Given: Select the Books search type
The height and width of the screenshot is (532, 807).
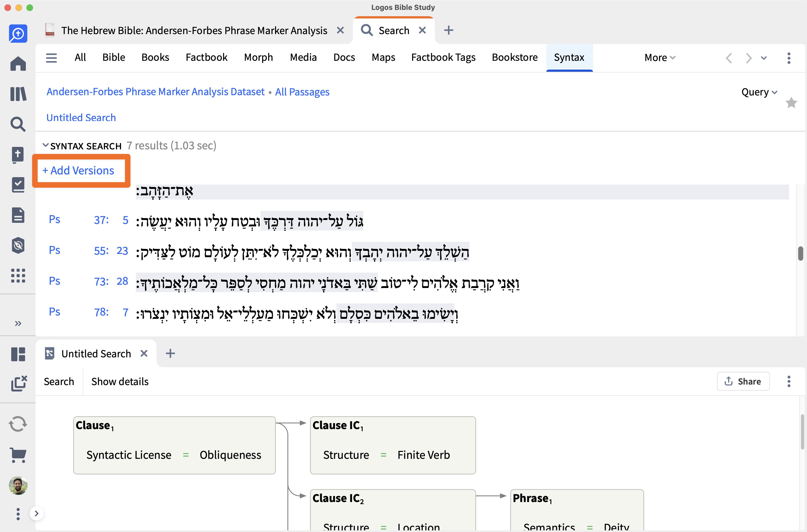Looking at the screenshot, I should pos(155,57).
